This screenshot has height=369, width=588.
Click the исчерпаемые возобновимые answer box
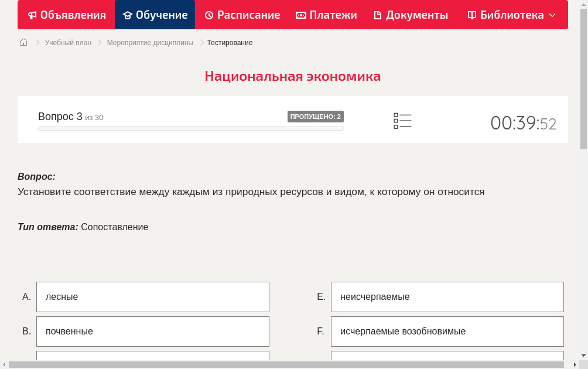tap(447, 331)
